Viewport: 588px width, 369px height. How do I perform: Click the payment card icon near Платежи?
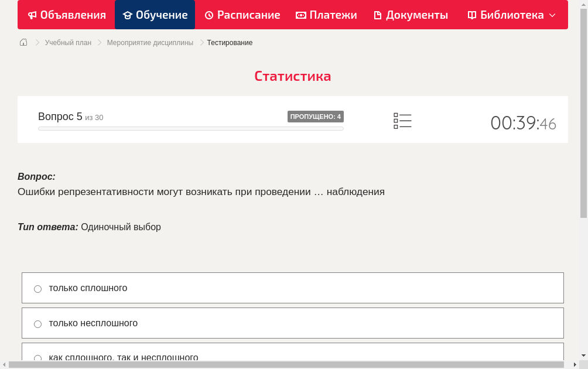tap(300, 15)
